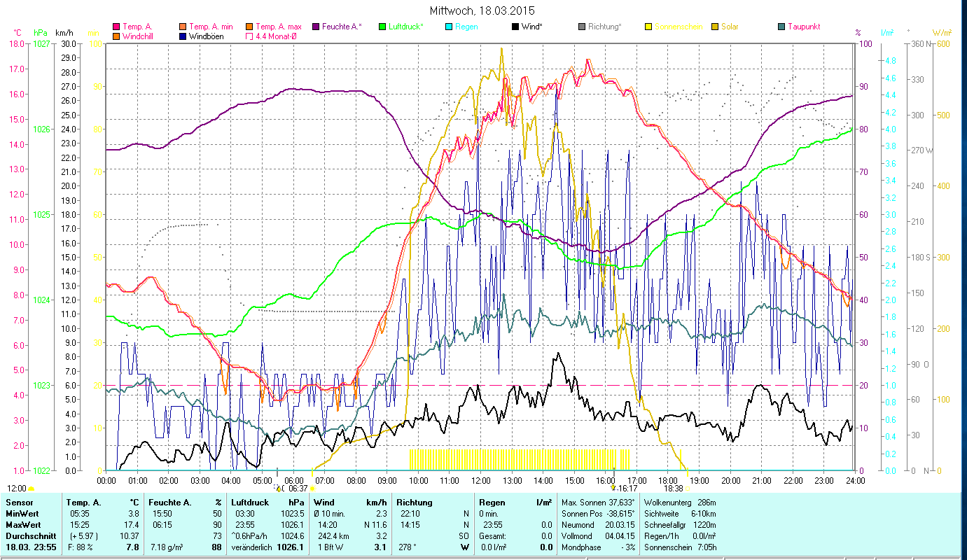This screenshot has width=967, height=560.
Task: Click the maximum temperature value '17.4'
Action: 132,525
